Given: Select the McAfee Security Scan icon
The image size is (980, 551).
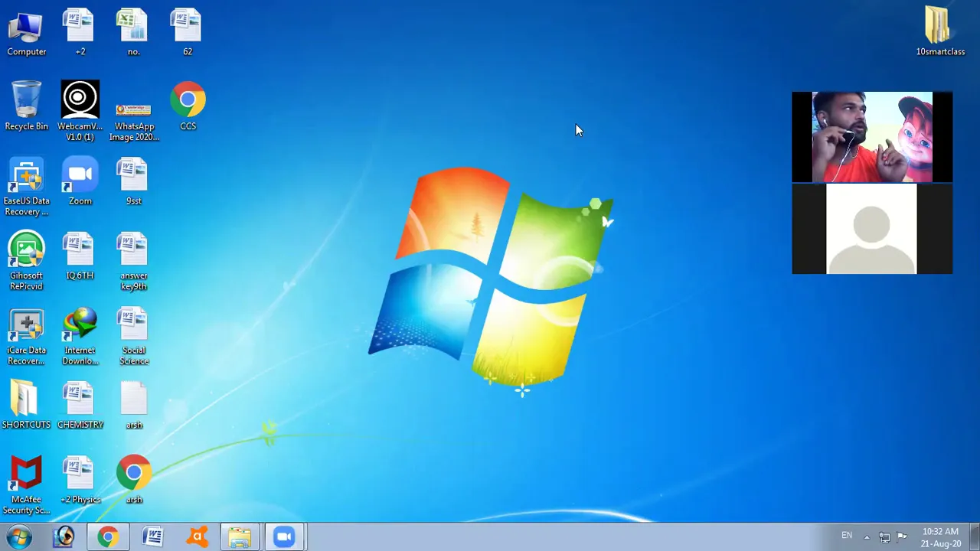Looking at the screenshot, I should pyautogui.click(x=26, y=486).
